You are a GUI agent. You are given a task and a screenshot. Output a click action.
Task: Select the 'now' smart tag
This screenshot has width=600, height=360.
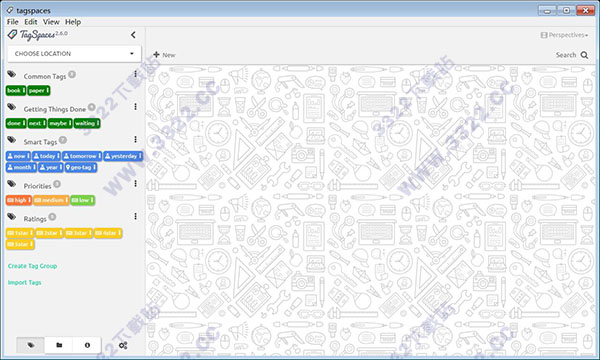tap(18, 156)
